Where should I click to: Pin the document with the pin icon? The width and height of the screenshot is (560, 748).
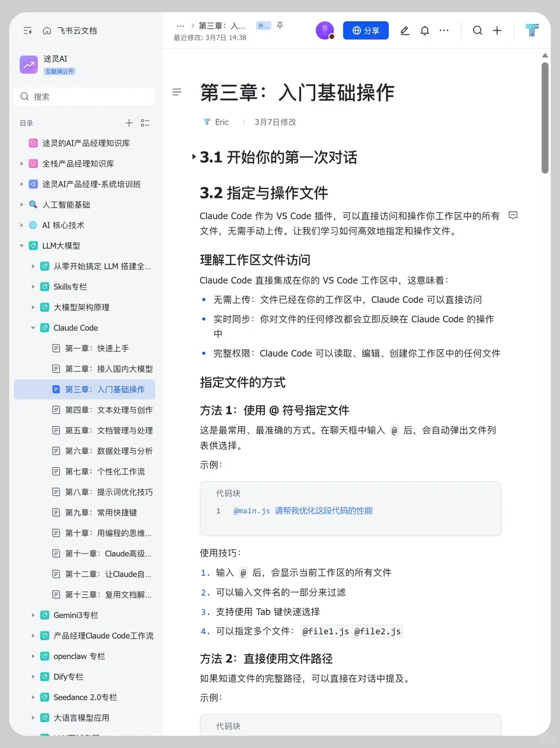click(280, 25)
